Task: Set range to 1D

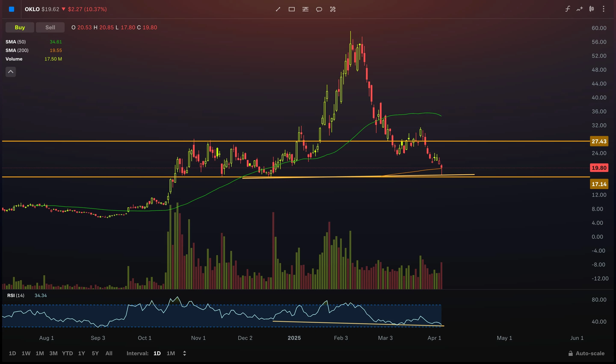Action: pyautogui.click(x=12, y=353)
